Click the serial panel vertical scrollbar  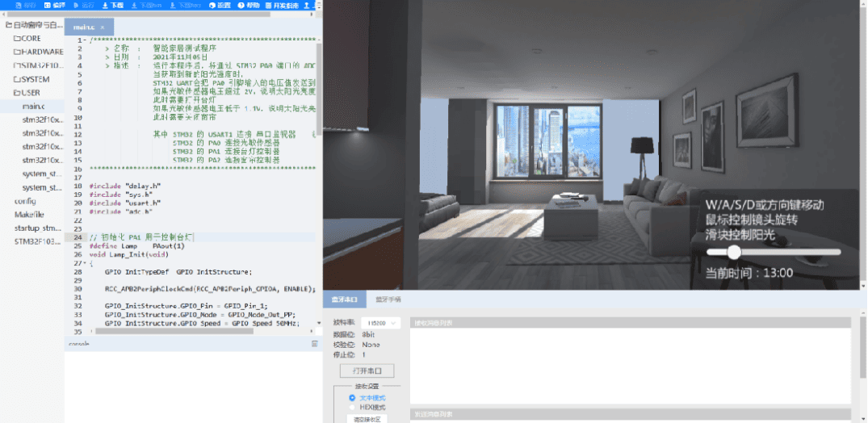(864, 347)
